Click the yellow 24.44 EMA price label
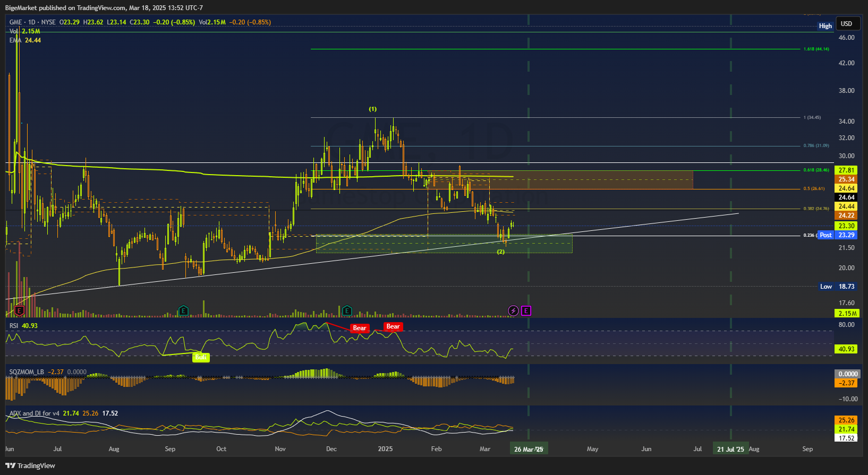Image resolution: width=868 pixels, height=475 pixels. [846, 206]
